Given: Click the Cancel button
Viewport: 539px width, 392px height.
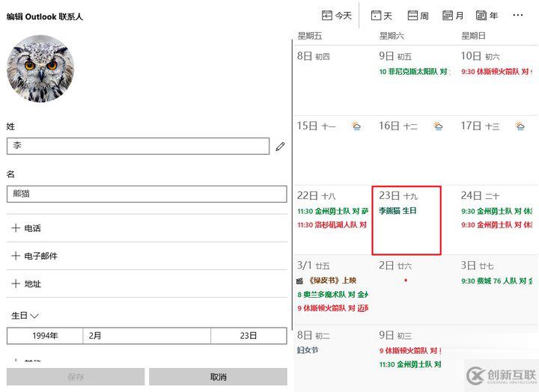Looking at the screenshot, I should click(x=218, y=377).
